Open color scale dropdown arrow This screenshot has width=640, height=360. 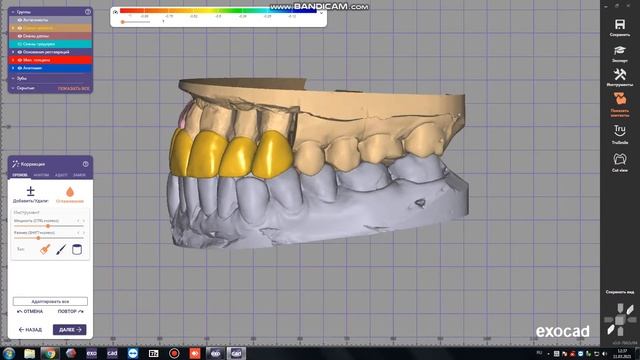pos(322,13)
